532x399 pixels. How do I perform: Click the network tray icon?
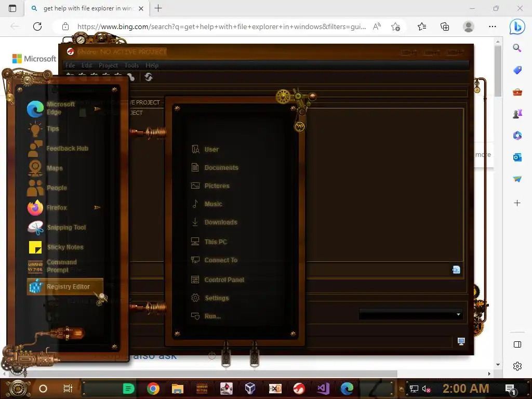point(414,389)
